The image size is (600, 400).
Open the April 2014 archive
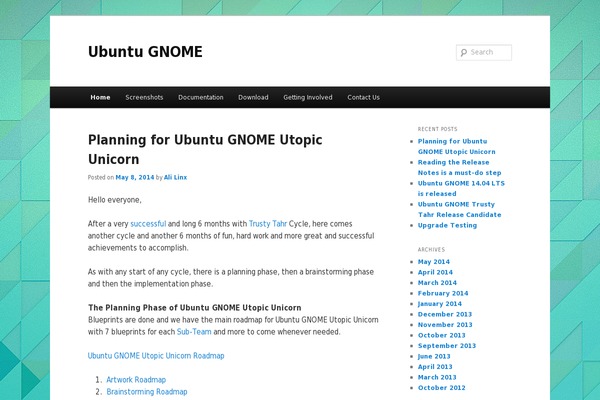(435, 272)
